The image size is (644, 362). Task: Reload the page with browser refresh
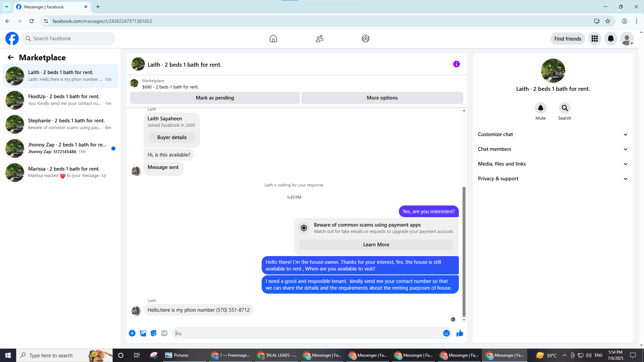32,21
